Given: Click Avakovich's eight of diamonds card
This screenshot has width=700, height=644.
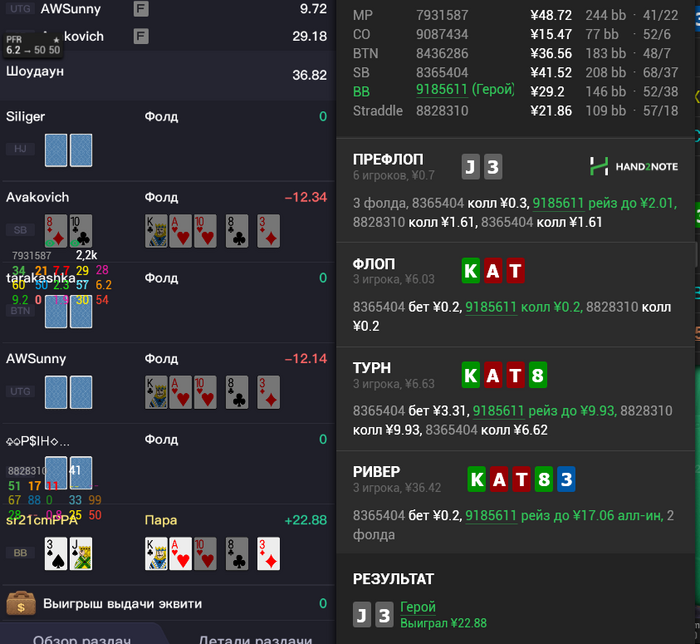Looking at the screenshot, I should (56, 231).
